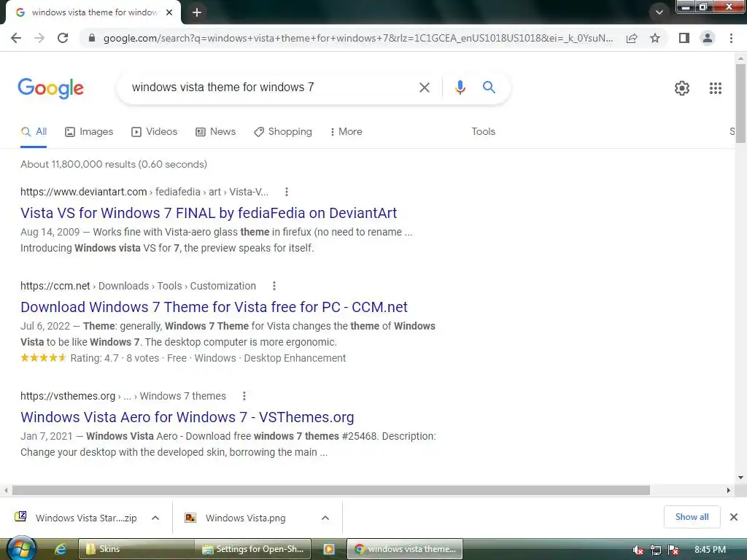Click the forward navigation arrow
Viewport: 747px width, 560px height.
(x=39, y=38)
